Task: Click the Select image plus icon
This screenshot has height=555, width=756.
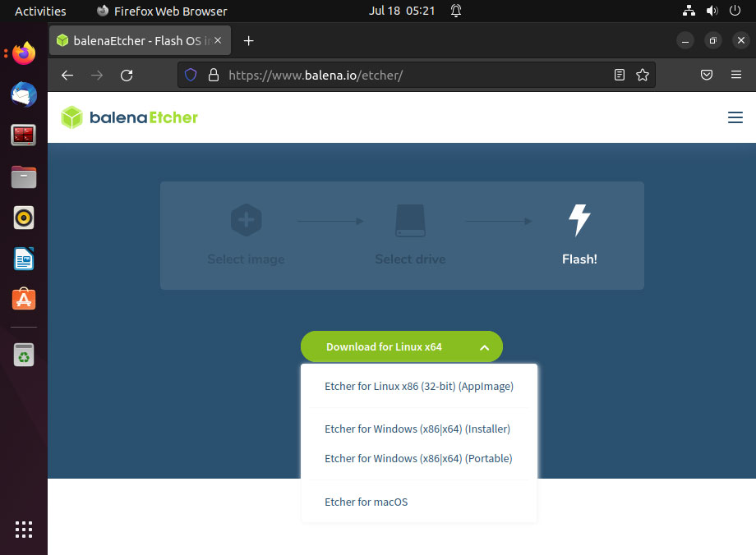Action: (x=246, y=220)
